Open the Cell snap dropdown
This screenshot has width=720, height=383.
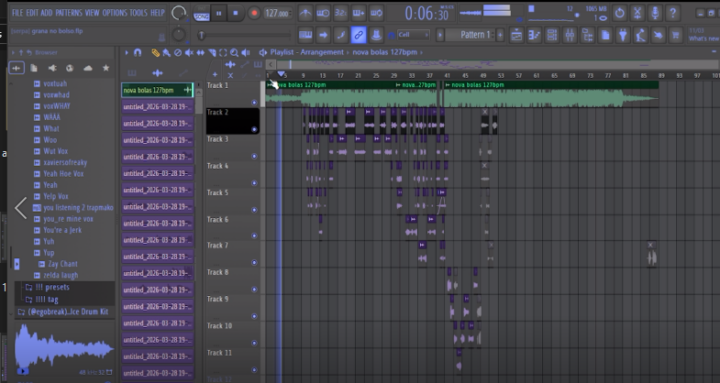(413, 34)
